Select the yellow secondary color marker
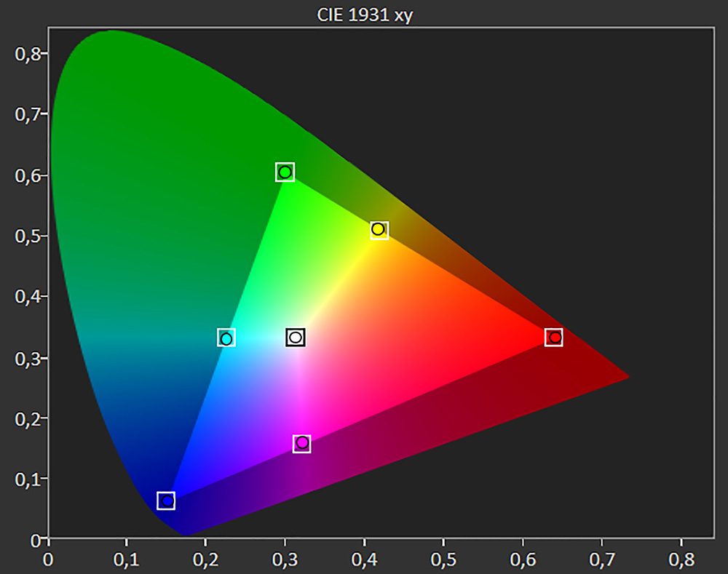728x574 pixels. [379, 230]
